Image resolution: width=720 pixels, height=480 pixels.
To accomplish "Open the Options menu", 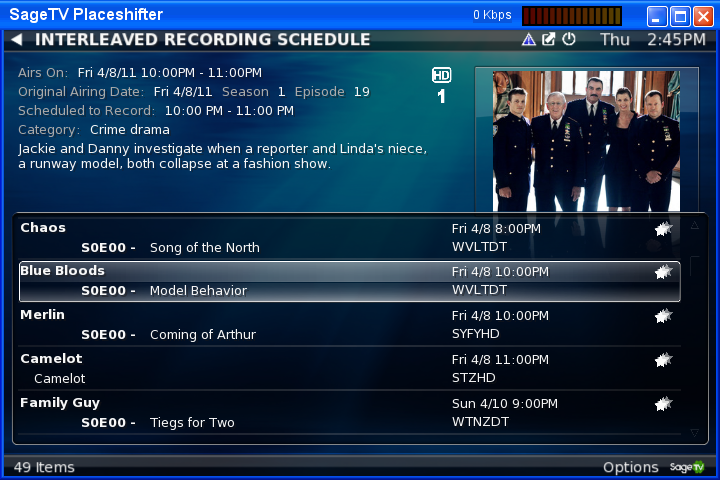I will (x=630, y=467).
